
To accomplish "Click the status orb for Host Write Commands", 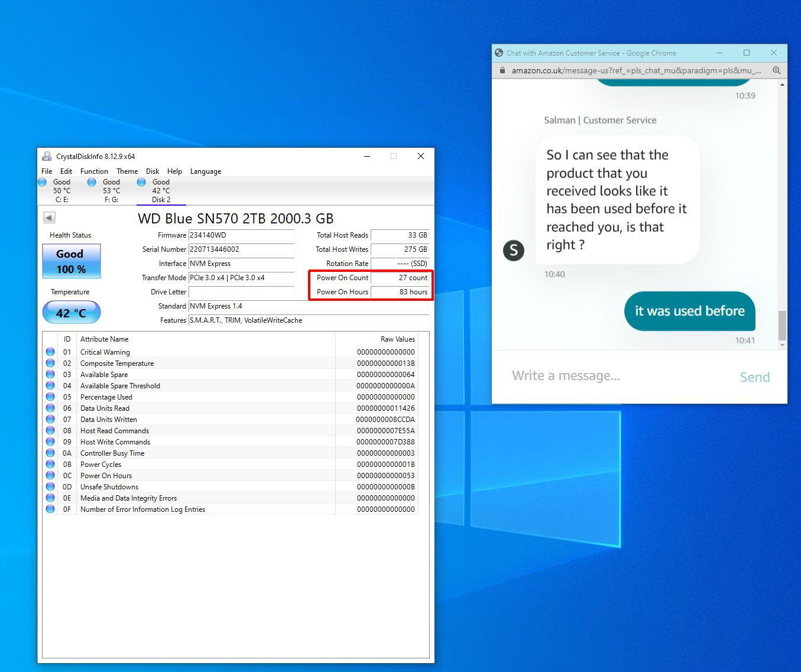I will [50, 441].
